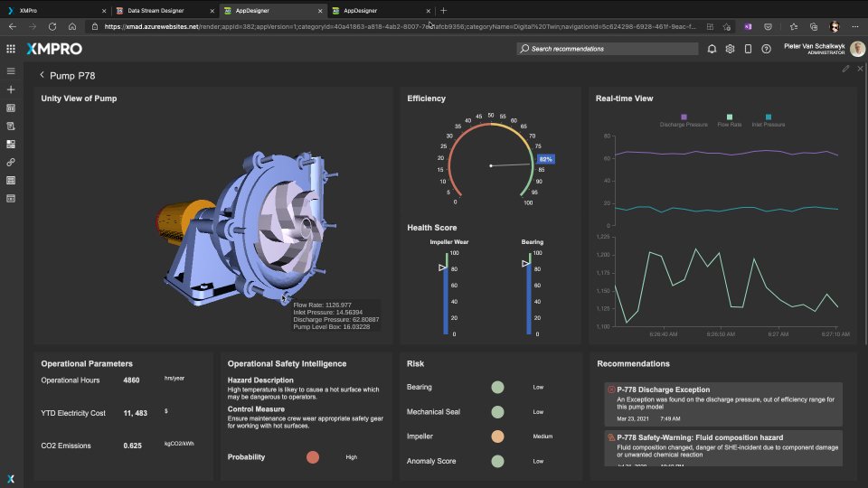Open the notifications bell icon

pyautogui.click(x=712, y=49)
